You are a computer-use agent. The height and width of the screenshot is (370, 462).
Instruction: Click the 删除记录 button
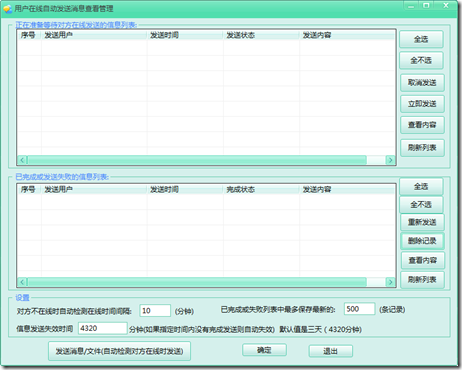click(x=422, y=241)
